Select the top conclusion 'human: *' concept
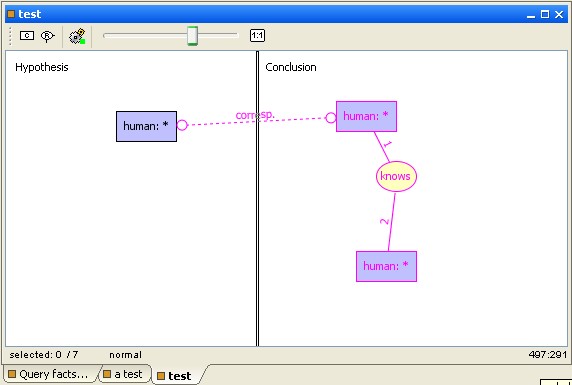The height and width of the screenshot is (385, 572). [x=366, y=116]
